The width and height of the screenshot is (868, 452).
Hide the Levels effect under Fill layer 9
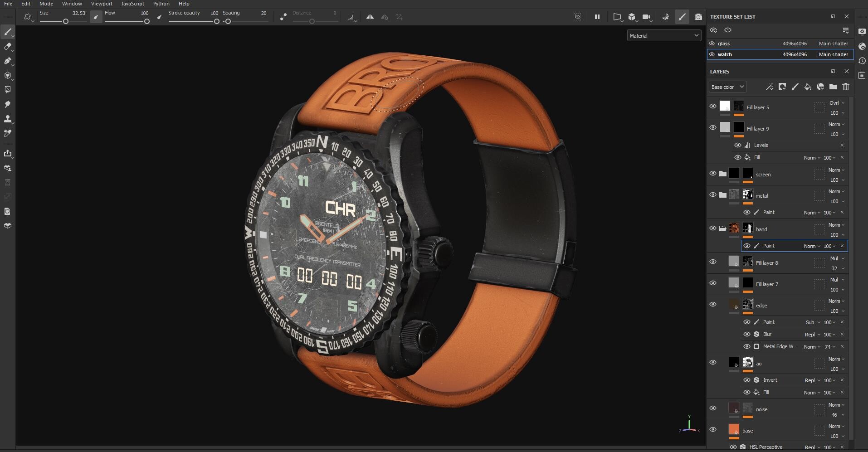click(738, 145)
